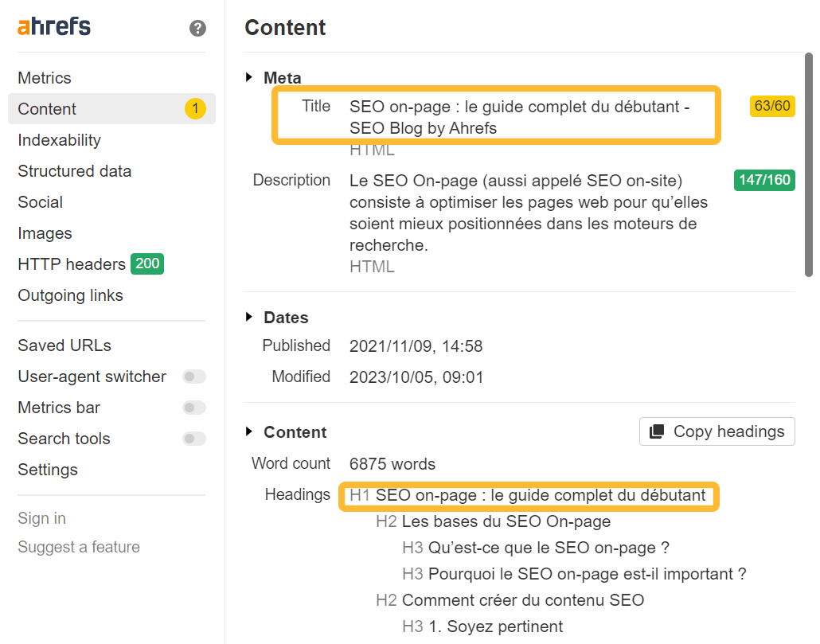The image size is (820, 644).
Task: Enable the User-agent switcher toggle
Action: click(x=193, y=376)
